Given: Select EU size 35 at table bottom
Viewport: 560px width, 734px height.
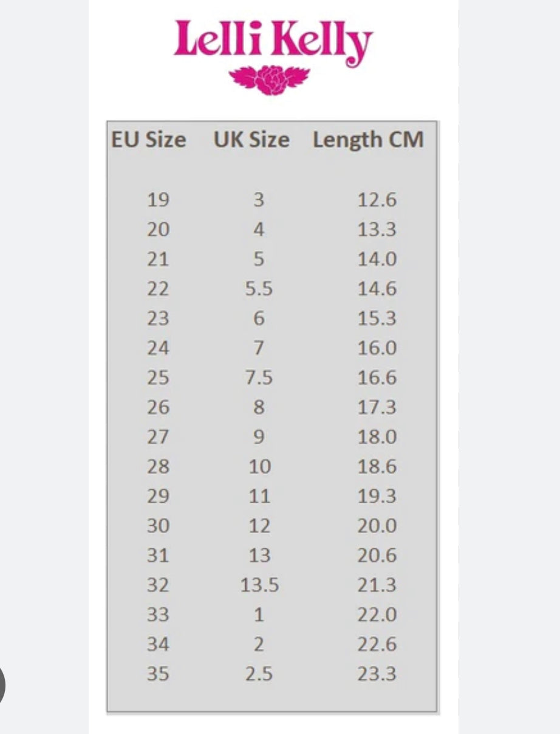Looking at the screenshot, I should [x=158, y=674].
